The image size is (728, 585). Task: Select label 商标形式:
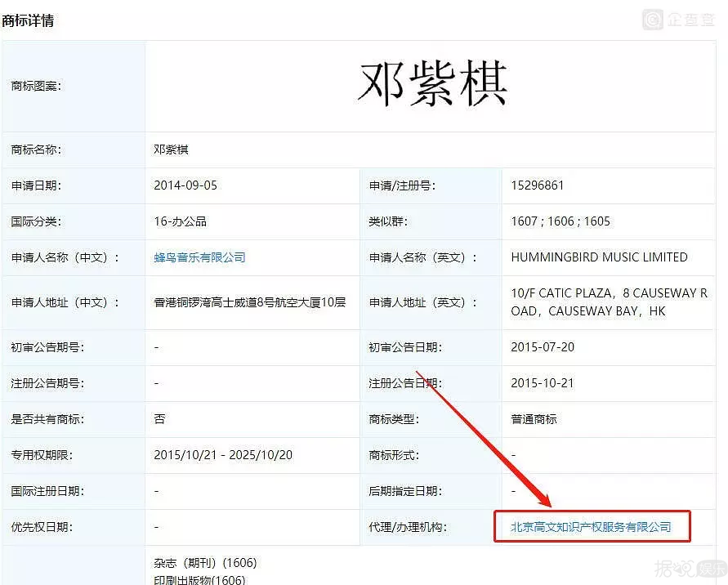(394, 455)
